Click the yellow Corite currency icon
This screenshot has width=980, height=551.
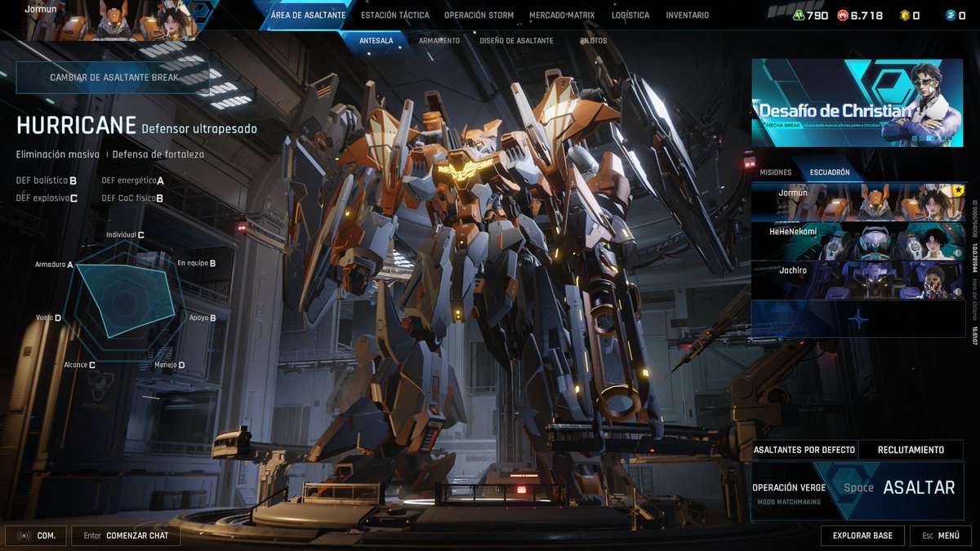point(904,16)
